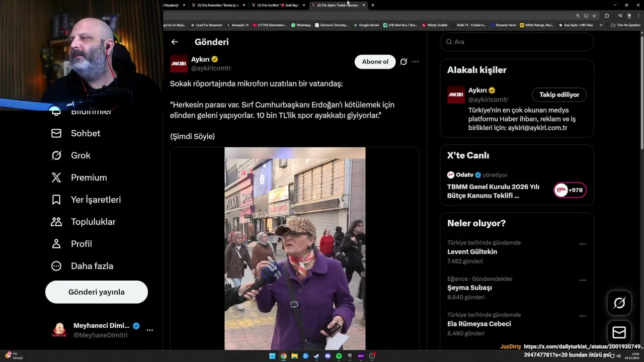The height and width of the screenshot is (362, 644).
Task: Open the Odatv host name link
Action: point(464,175)
